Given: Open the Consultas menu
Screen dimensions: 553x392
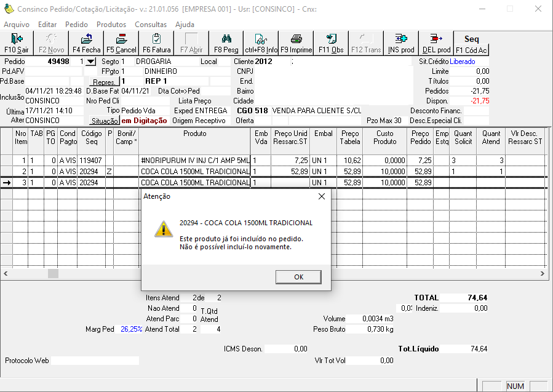Looking at the screenshot, I should 151,25.
